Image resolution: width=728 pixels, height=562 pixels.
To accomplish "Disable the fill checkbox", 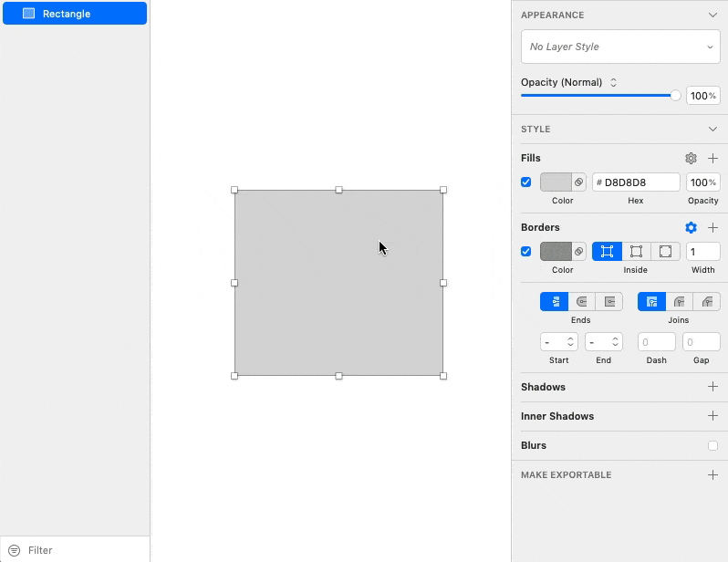I will [x=526, y=182].
